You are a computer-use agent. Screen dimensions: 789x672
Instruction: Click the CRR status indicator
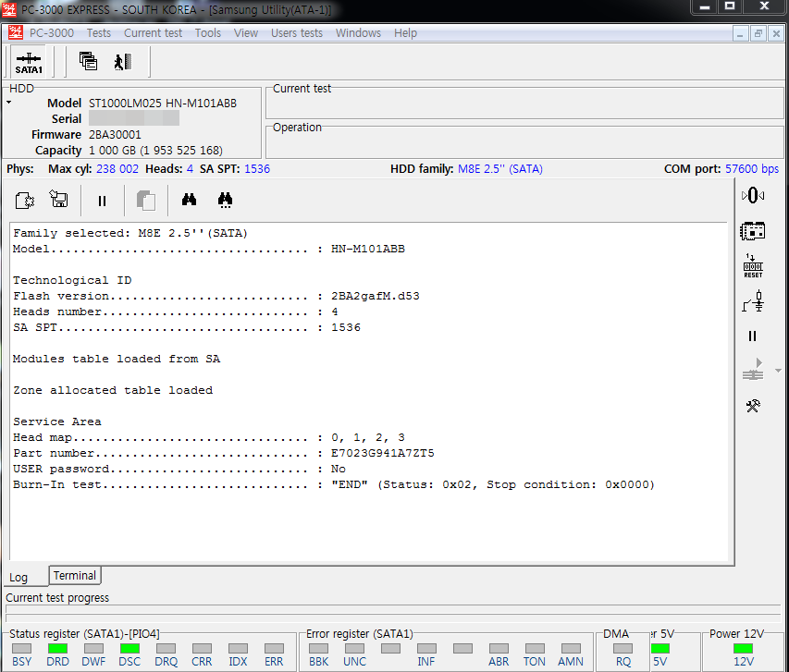click(x=202, y=648)
